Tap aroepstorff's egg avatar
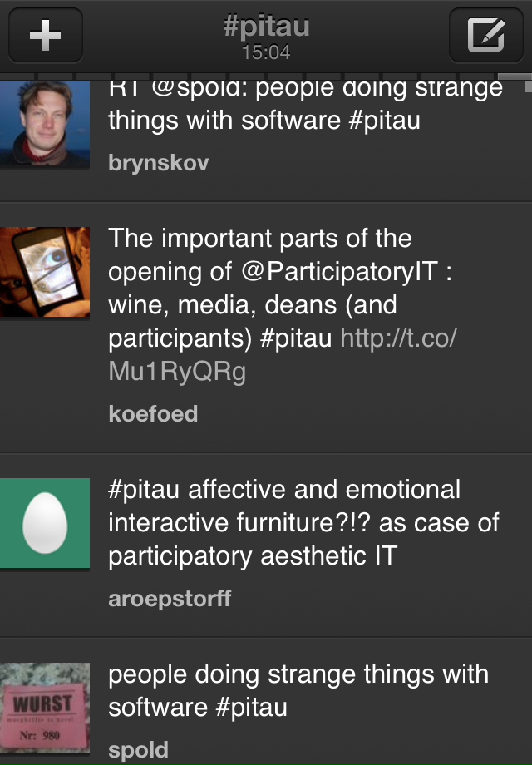532x765 pixels. (45, 524)
